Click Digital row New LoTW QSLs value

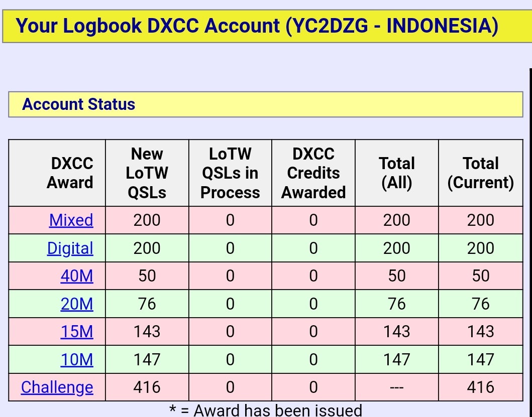point(147,248)
